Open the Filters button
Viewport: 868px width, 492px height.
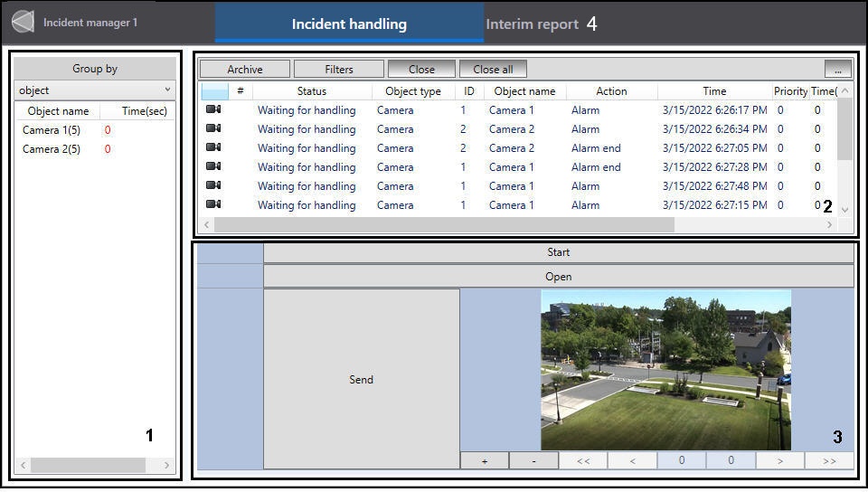point(339,69)
